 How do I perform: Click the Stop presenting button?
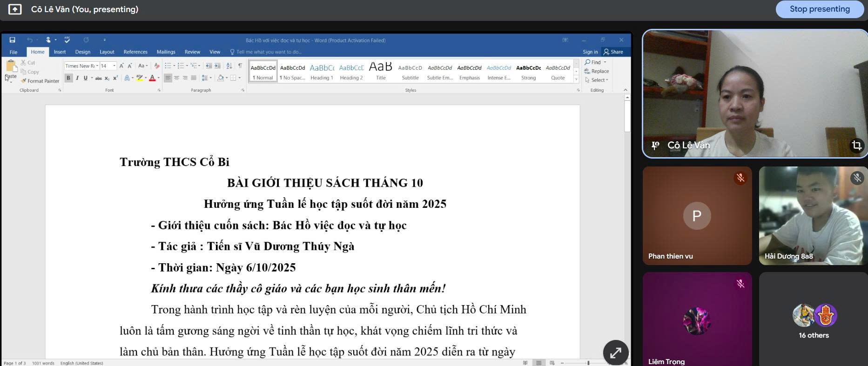pos(819,9)
